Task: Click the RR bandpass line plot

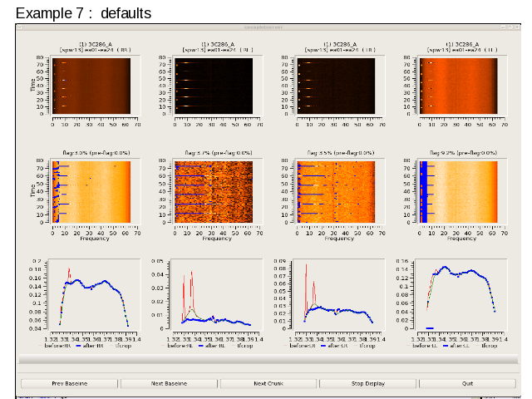Action: coord(94,294)
